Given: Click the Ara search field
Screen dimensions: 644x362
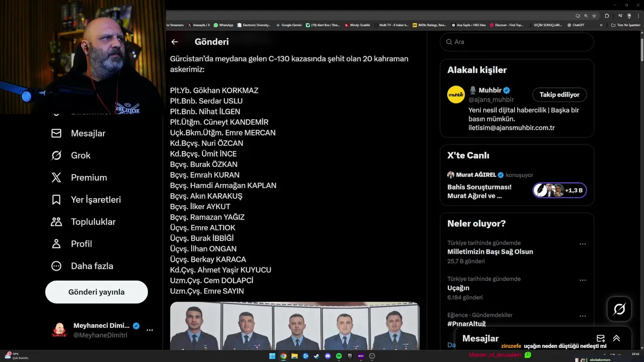Looking at the screenshot, I should (x=517, y=42).
